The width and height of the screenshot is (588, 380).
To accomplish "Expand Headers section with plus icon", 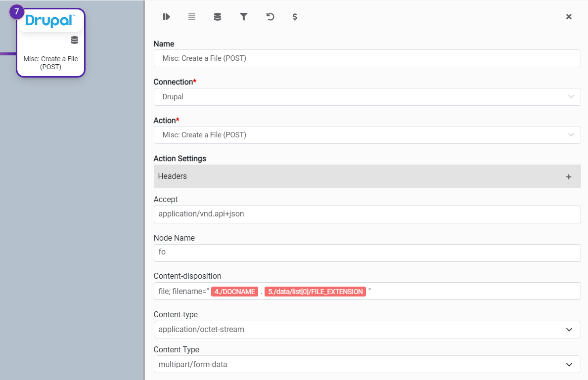I will (569, 176).
